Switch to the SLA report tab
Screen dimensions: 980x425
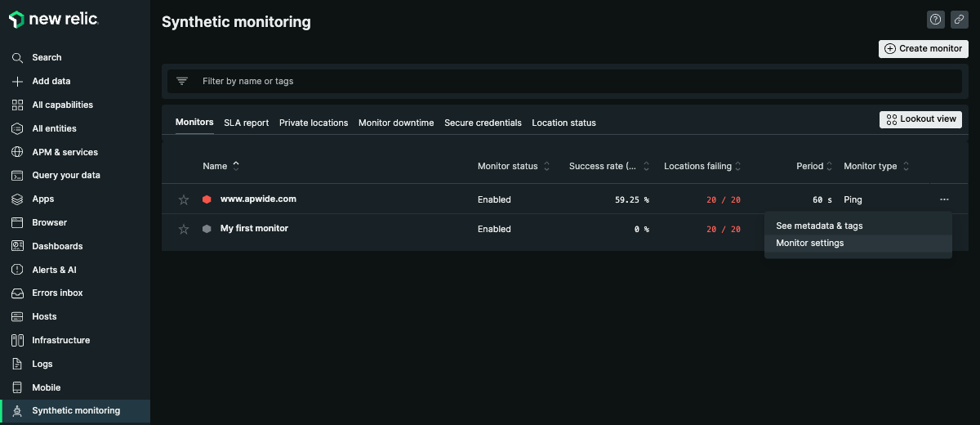246,123
